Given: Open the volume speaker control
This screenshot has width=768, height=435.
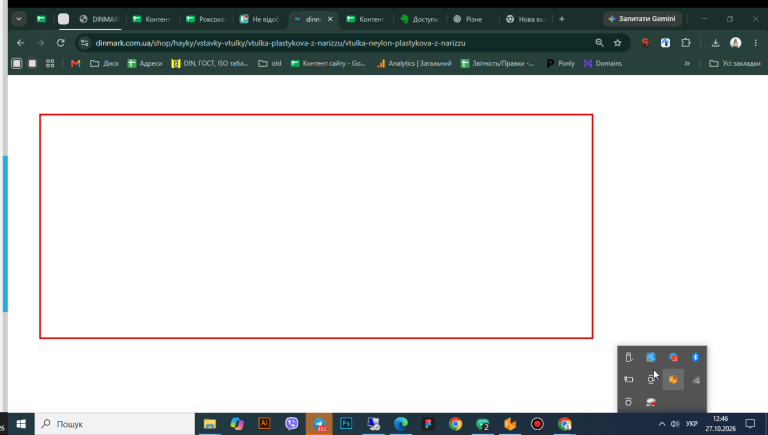Looking at the screenshot, I should click(675, 424).
